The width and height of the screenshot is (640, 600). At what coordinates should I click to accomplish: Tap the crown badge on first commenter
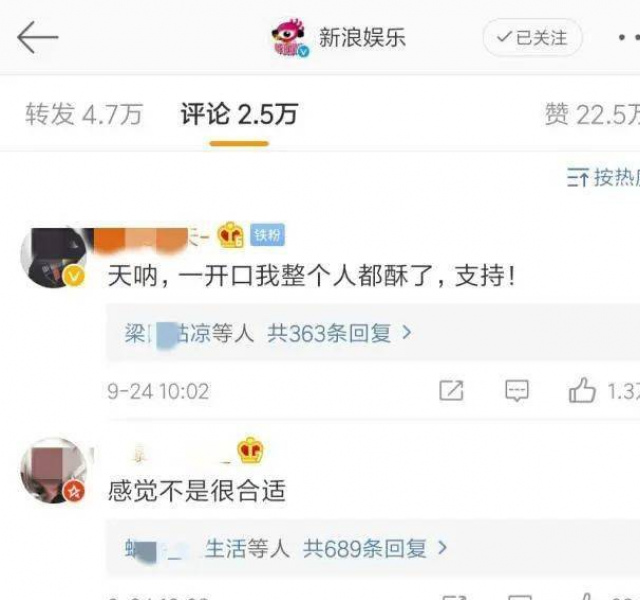[231, 235]
